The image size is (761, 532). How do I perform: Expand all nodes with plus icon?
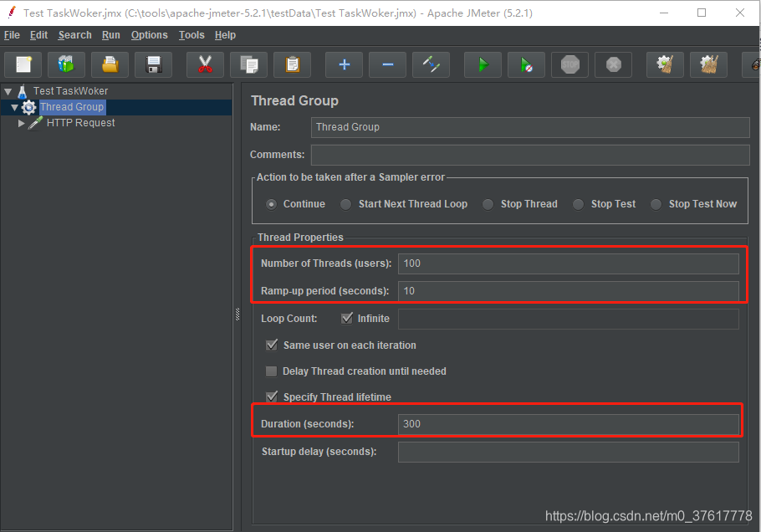point(344,64)
